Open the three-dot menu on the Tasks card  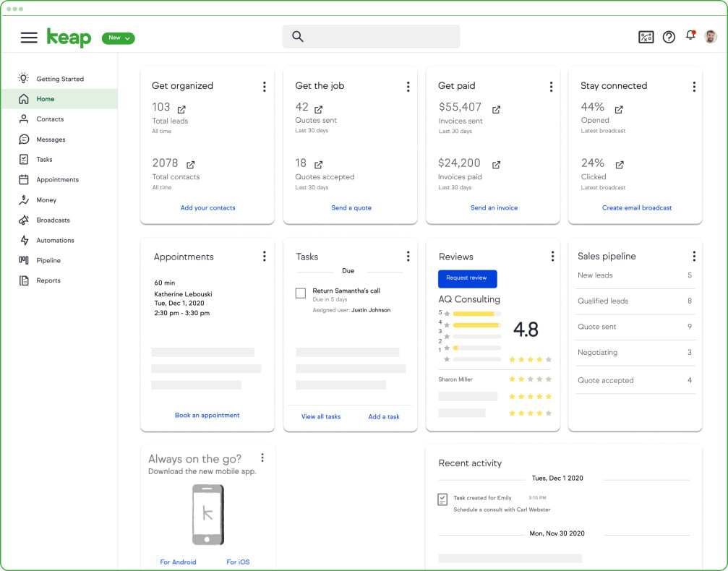(x=408, y=256)
